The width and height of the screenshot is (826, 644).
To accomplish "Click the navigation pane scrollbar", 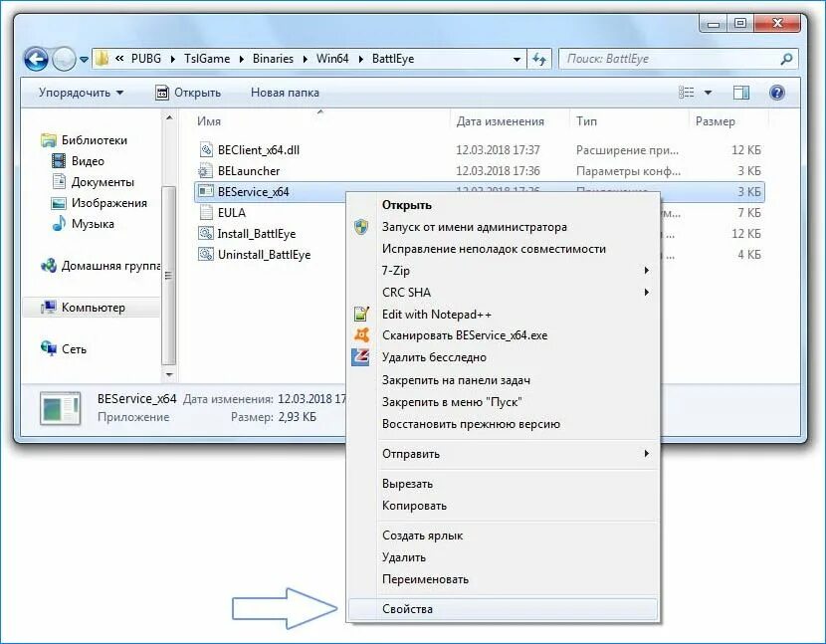I will (168, 275).
